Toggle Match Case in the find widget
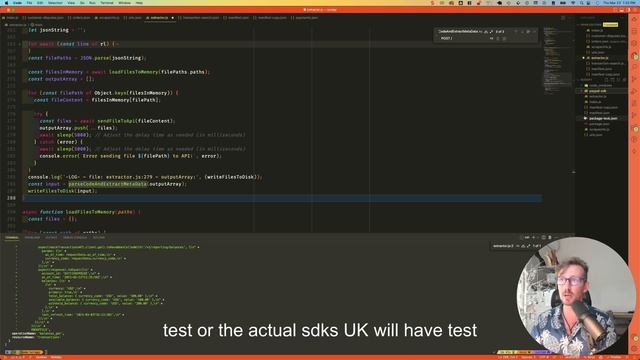This screenshot has height=360, width=640. point(481,31)
